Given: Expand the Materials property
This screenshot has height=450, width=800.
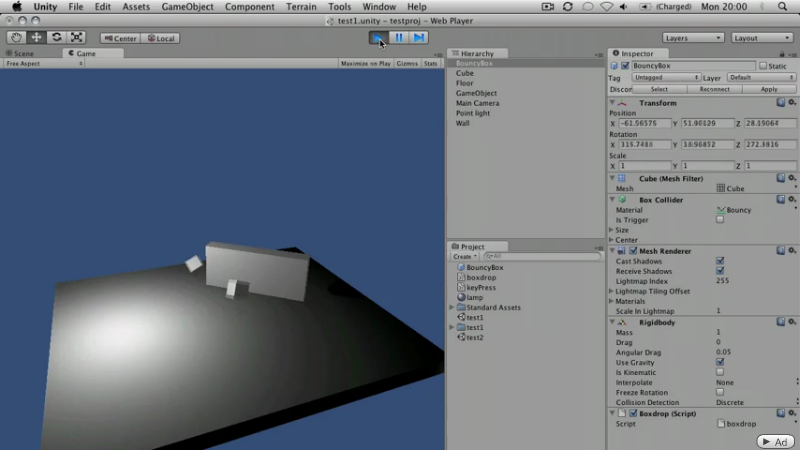Looking at the screenshot, I should point(611,301).
